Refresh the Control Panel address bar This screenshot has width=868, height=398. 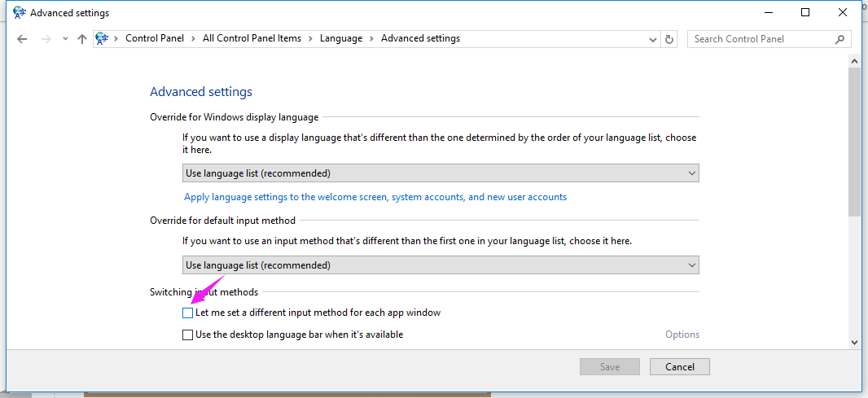[669, 39]
